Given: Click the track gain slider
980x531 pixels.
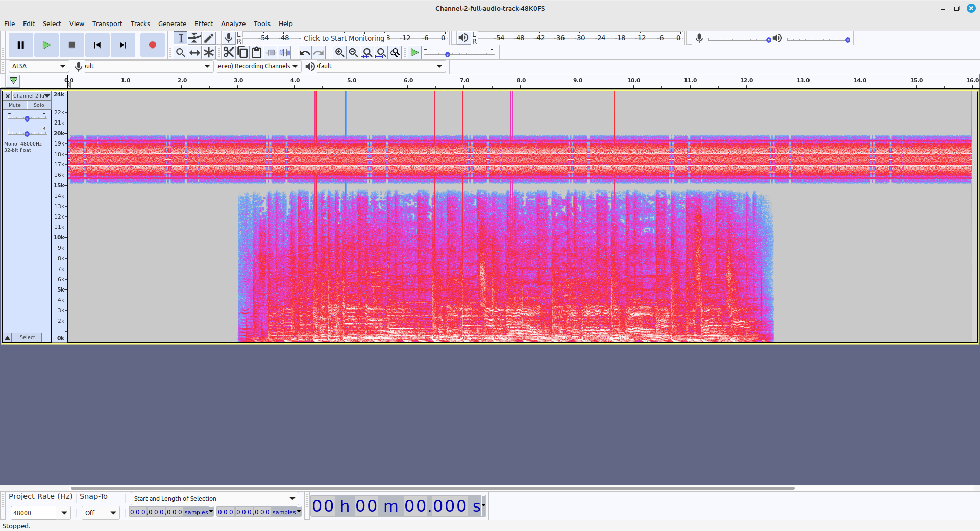Looking at the screenshot, I should 27,118.
